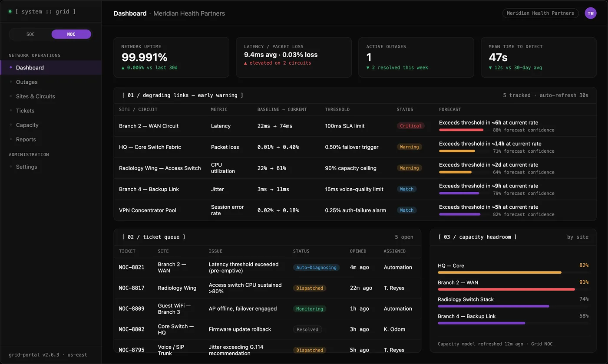Click the '5 open' ticket count
608x364 pixels.
404,237
